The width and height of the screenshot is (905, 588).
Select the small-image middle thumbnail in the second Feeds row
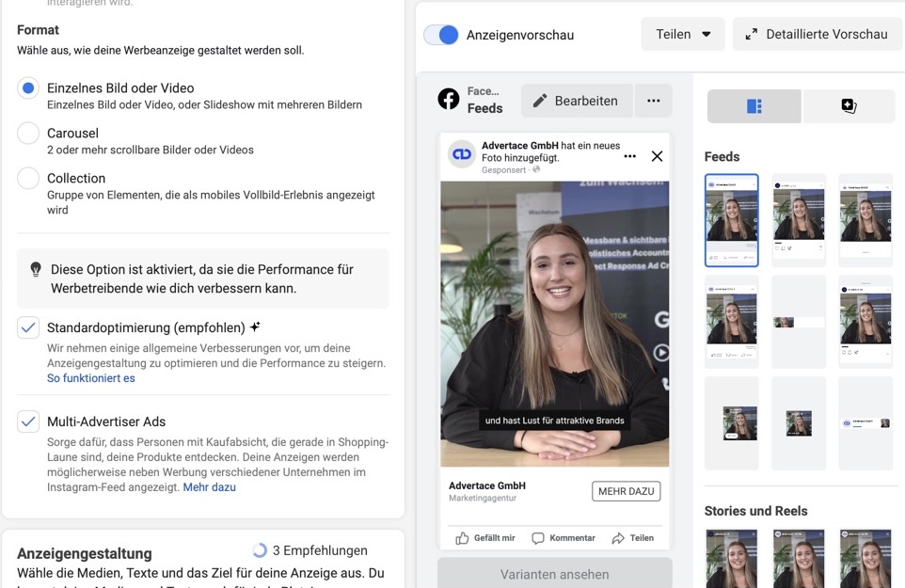pos(799,322)
